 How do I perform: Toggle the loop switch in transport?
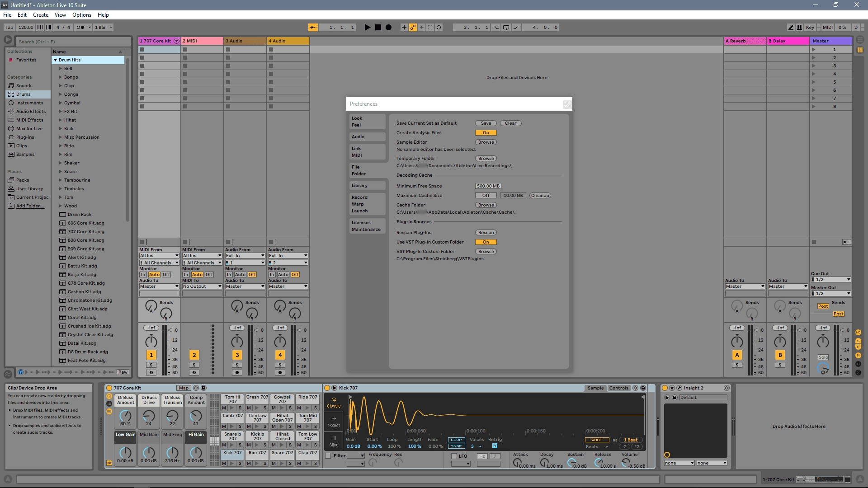coord(506,28)
